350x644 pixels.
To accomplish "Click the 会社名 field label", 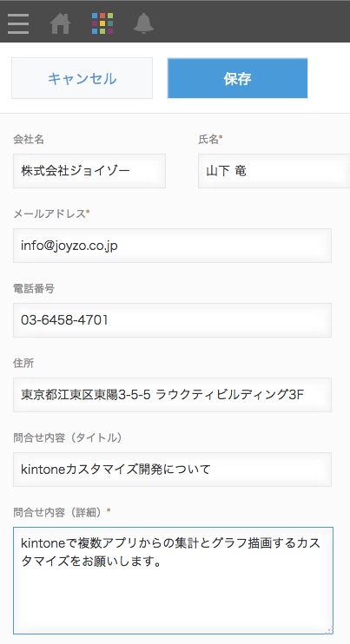I will (29, 140).
